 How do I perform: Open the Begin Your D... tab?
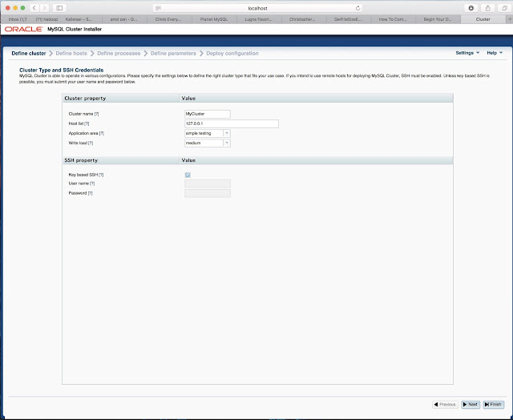pos(438,19)
